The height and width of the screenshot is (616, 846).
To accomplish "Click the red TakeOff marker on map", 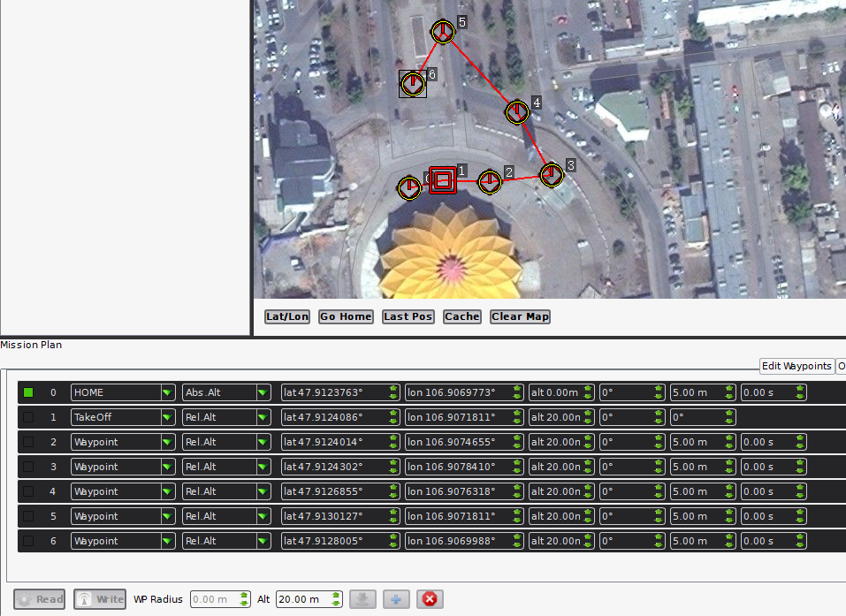I will point(442,180).
